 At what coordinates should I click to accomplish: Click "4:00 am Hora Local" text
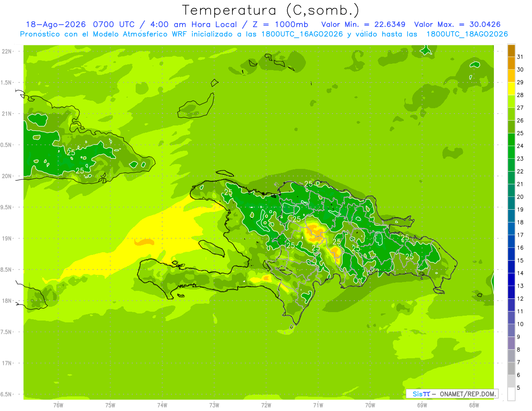193,24
